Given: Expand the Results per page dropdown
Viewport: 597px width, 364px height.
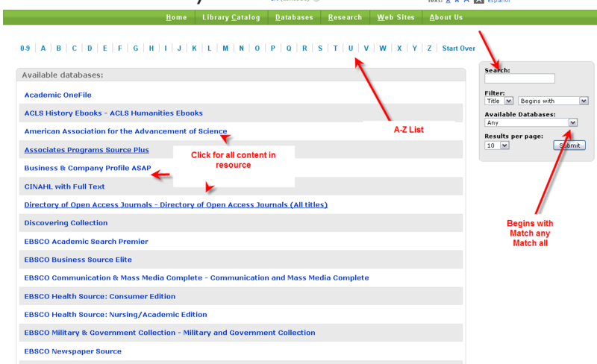Looking at the screenshot, I should coord(497,145).
